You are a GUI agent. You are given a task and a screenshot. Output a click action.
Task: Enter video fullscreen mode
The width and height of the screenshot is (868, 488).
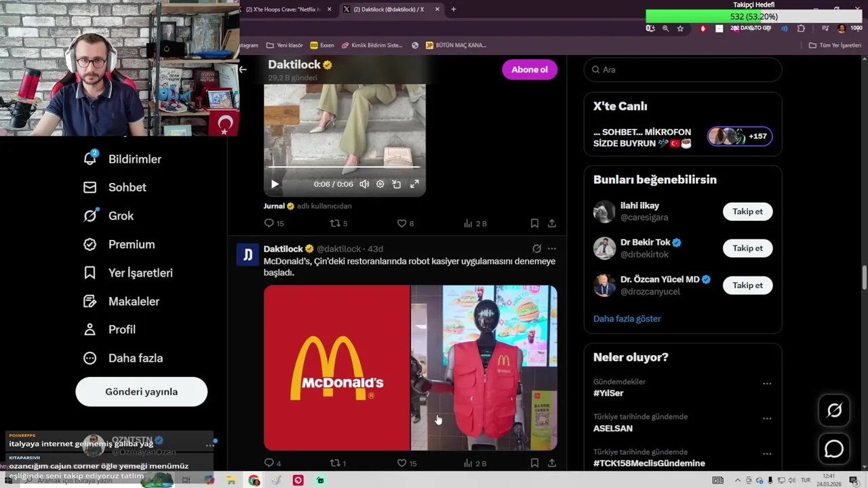click(414, 184)
